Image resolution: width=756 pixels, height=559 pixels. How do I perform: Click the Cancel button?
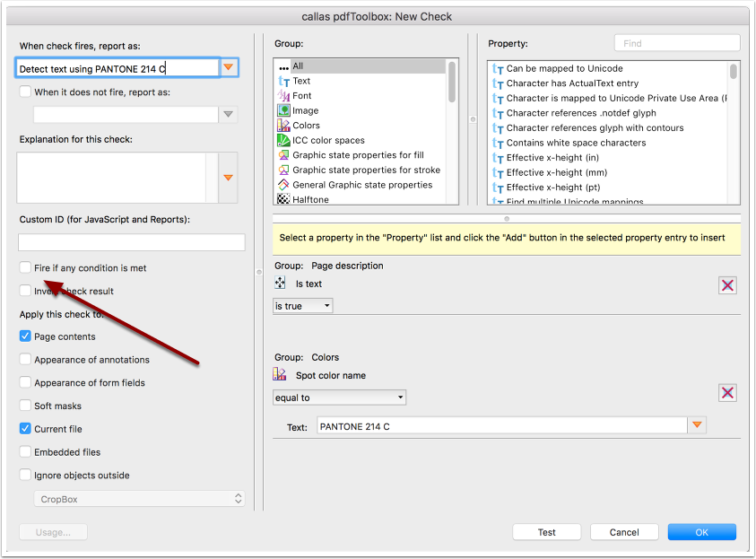coord(624,532)
